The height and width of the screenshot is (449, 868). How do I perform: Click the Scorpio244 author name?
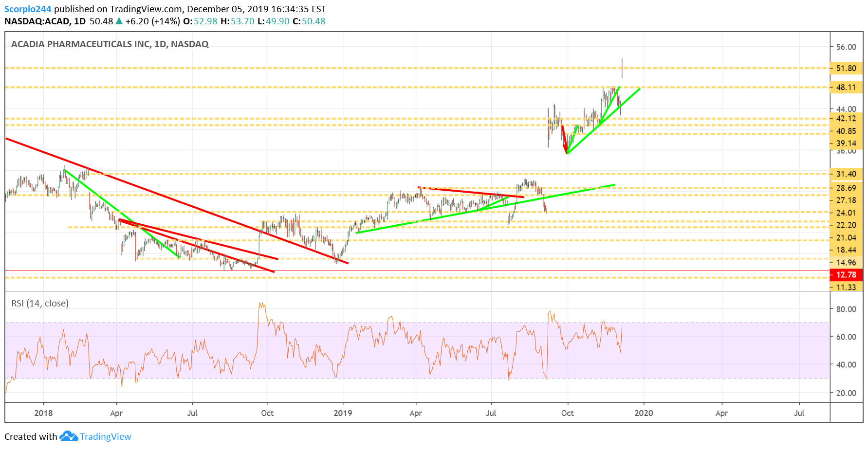click(28, 9)
